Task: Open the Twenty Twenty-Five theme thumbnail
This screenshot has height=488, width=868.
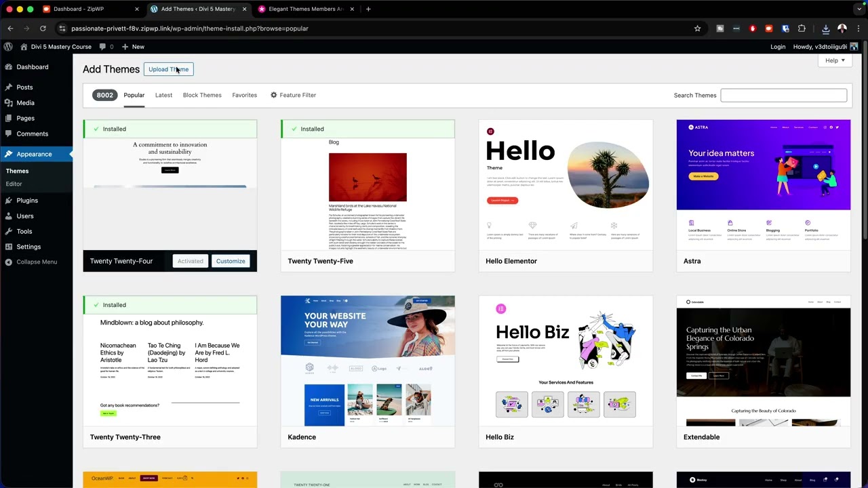Action: [368, 194]
